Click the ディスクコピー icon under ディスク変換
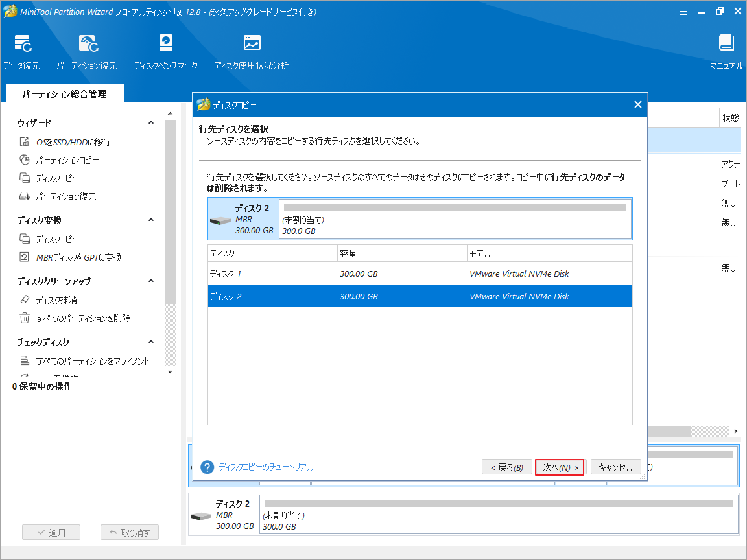The image size is (747, 560). pos(24,239)
